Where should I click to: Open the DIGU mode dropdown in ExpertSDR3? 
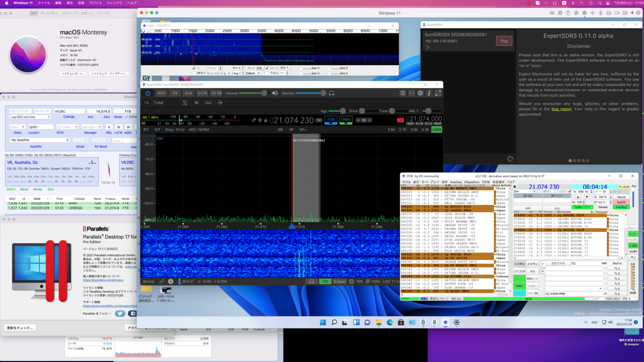(x=346, y=120)
